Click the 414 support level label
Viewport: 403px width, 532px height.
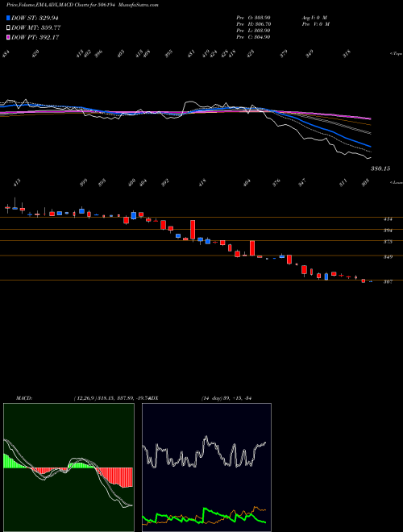[388, 219]
